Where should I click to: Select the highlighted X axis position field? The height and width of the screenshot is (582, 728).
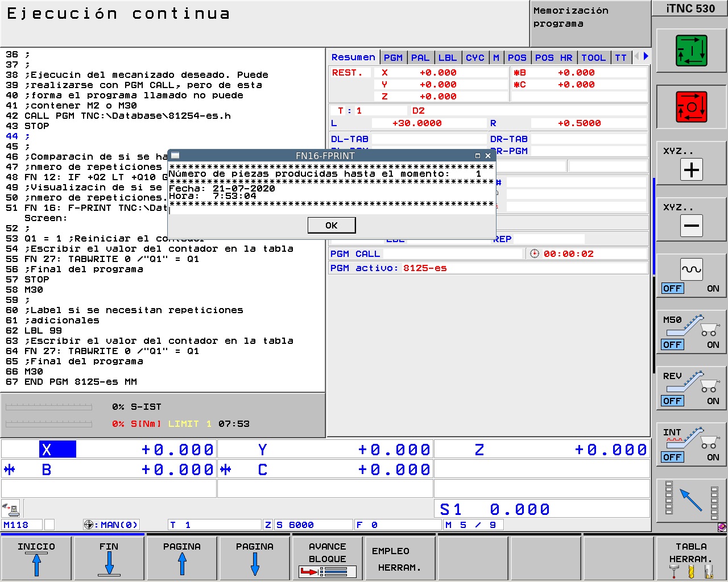point(57,450)
